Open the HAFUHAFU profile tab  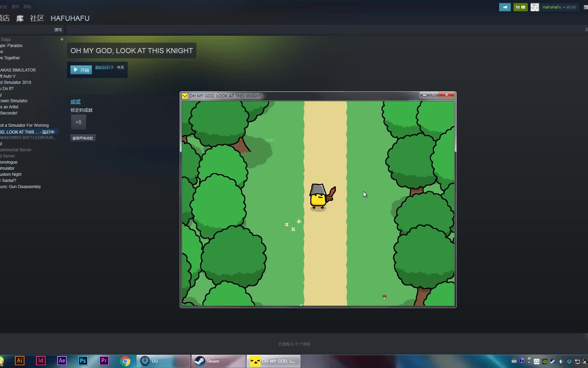[x=70, y=18]
